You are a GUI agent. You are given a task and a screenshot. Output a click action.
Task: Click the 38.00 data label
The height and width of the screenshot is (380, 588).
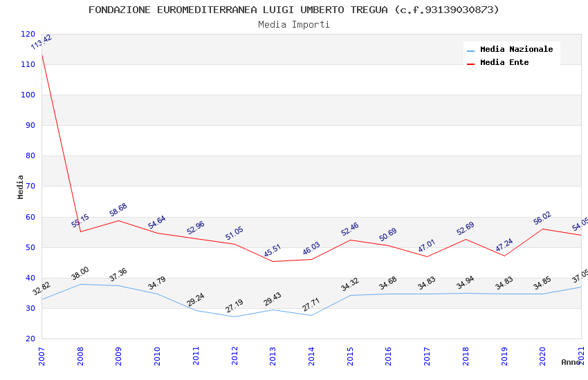pyautogui.click(x=80, y=274)
